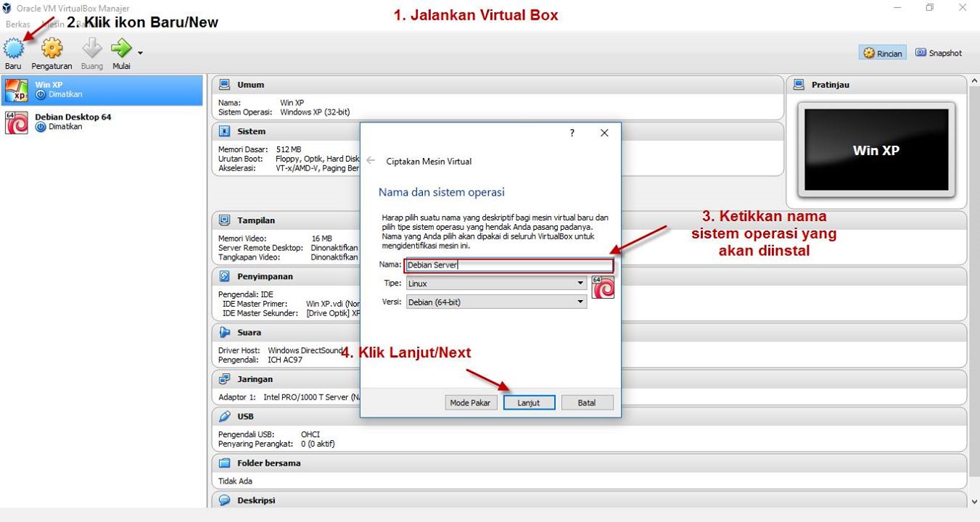Open the Penyimpanan section icon
Image resolution: width=980 pixels, height=522 pixels.
tap(225, 275)
